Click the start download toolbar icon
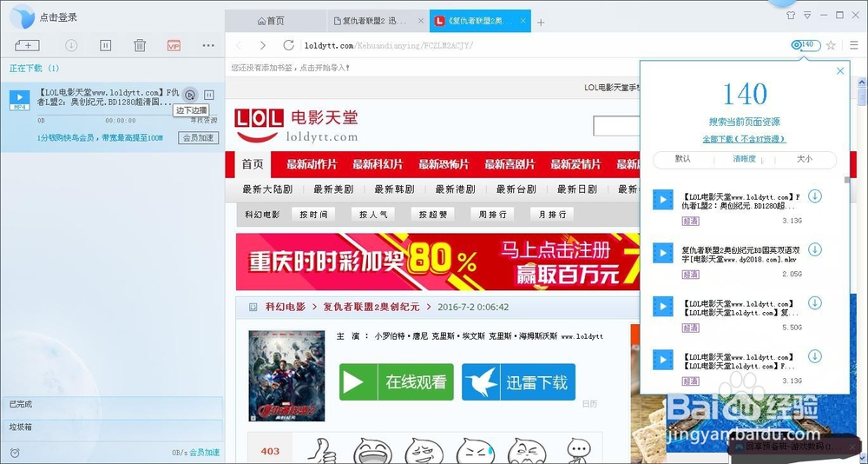Image resolution: width=868 pixels, height=464 pixels. pos(71,45)
